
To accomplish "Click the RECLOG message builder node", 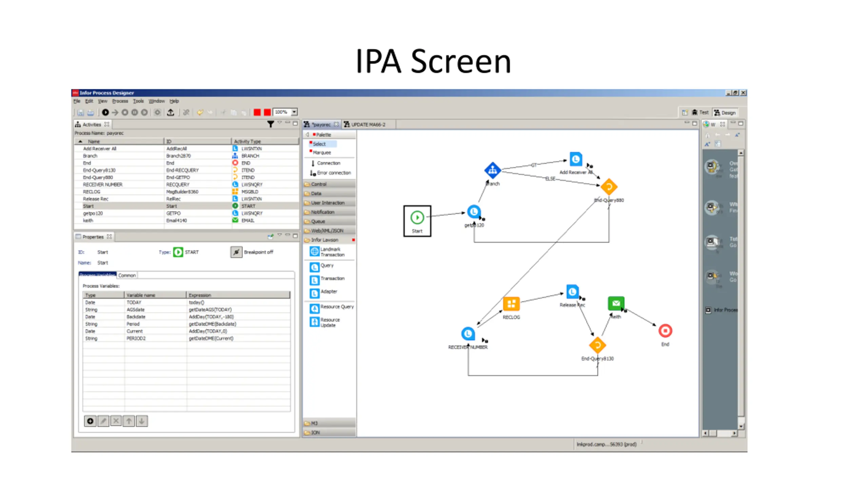I will [x=511, y=304].
